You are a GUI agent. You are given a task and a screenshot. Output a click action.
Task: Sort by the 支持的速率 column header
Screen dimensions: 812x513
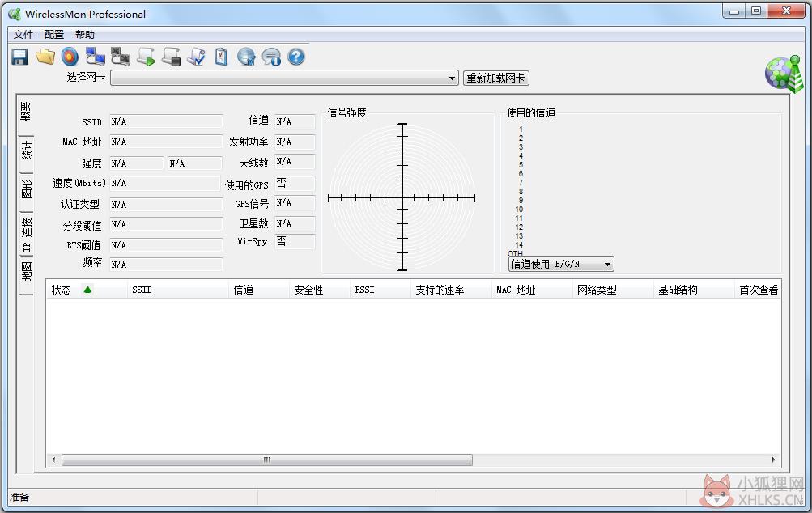[x=452, y=290]
